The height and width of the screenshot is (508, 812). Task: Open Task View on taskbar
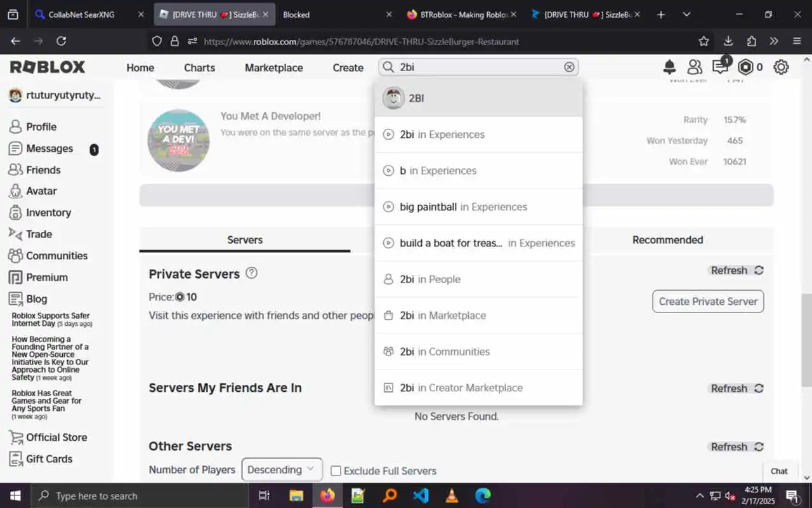(x=265, y=496)
